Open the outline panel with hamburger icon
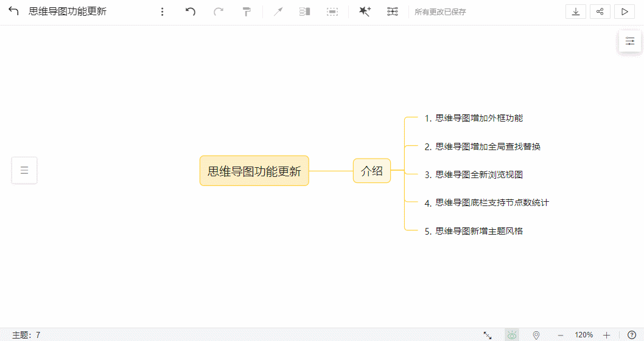 pyautogui.click(x=24, y=170)
